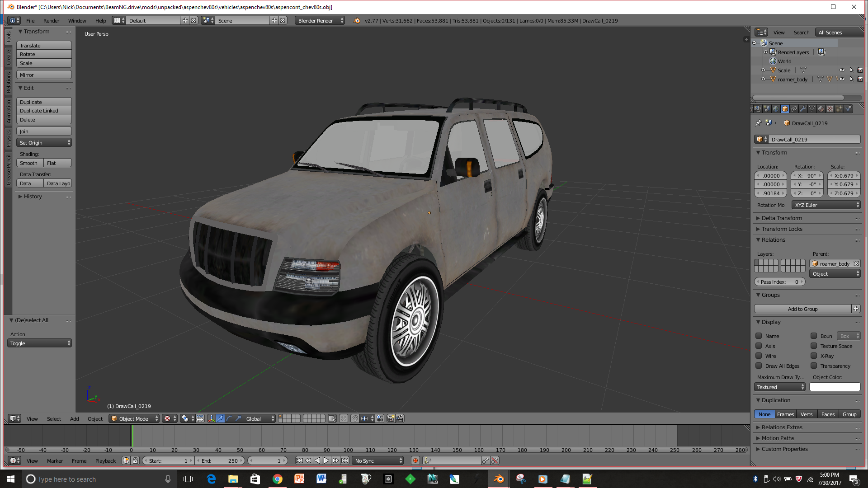This screenshot has width=868, height=488.
Task: Open the Set Origin dropdown
Action: [x=44, y=142]
